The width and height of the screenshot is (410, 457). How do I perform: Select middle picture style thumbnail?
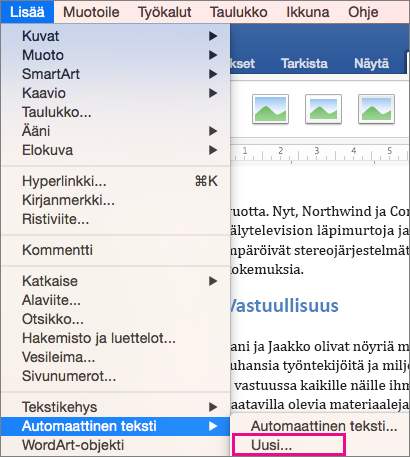coord(323,109)
